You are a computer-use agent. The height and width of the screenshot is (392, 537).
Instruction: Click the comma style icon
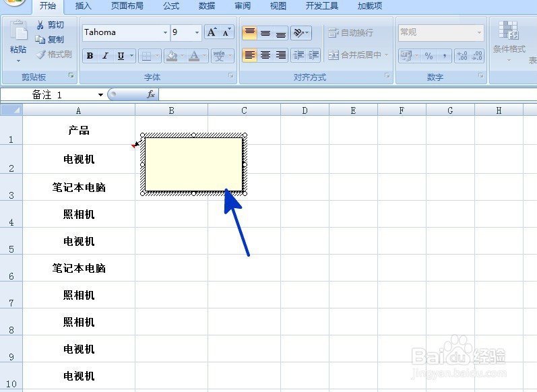pos(444,55)
